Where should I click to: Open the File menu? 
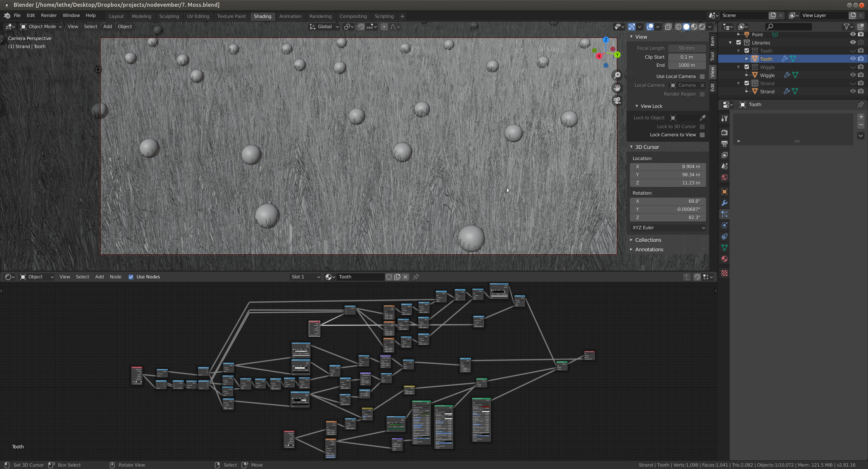[x=17, y=16]
